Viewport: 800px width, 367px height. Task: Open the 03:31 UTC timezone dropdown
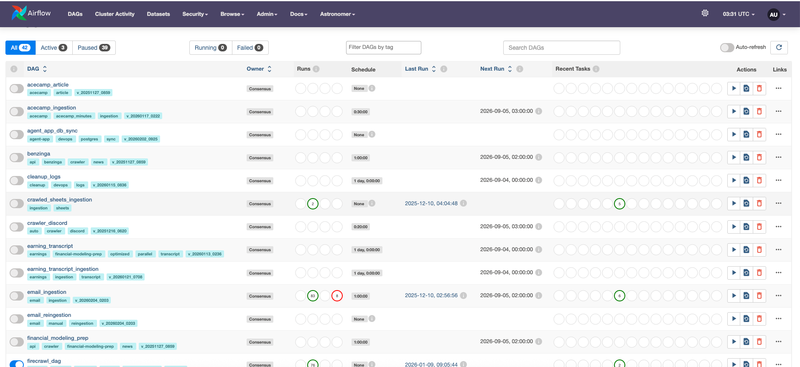739,14
